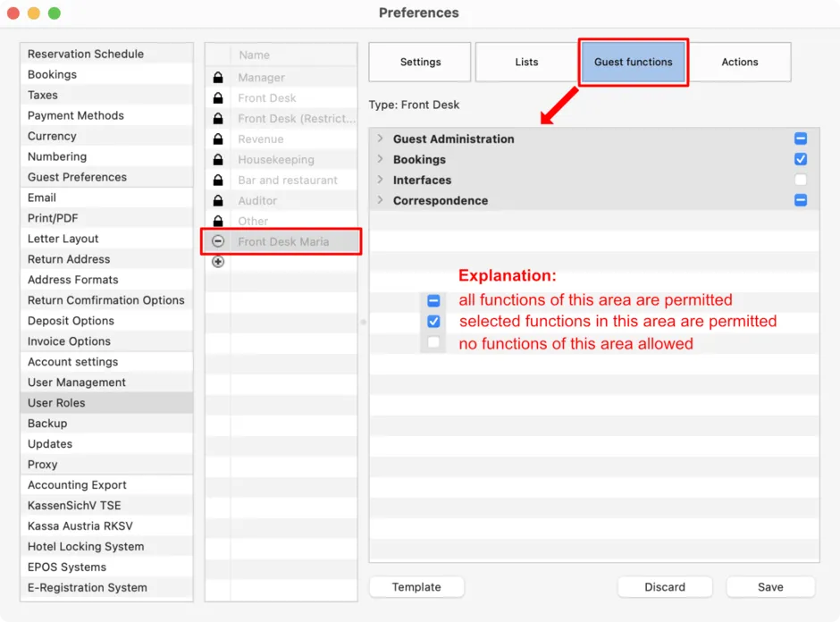Open Letter Layout preferences
Image resolution: width=840 pixels, height=622 pixels.
(106, 239)
